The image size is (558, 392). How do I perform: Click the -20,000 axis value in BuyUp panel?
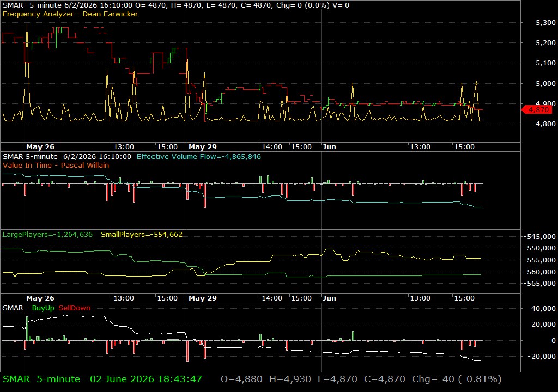pos(542,356)
